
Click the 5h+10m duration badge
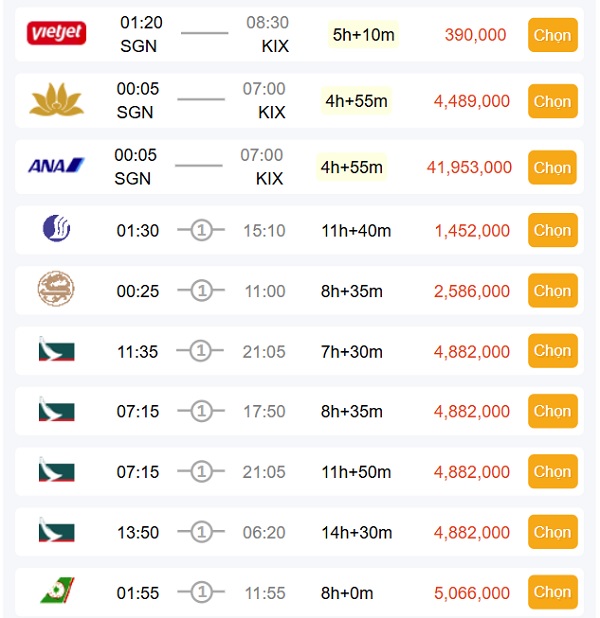click(363, 35)
